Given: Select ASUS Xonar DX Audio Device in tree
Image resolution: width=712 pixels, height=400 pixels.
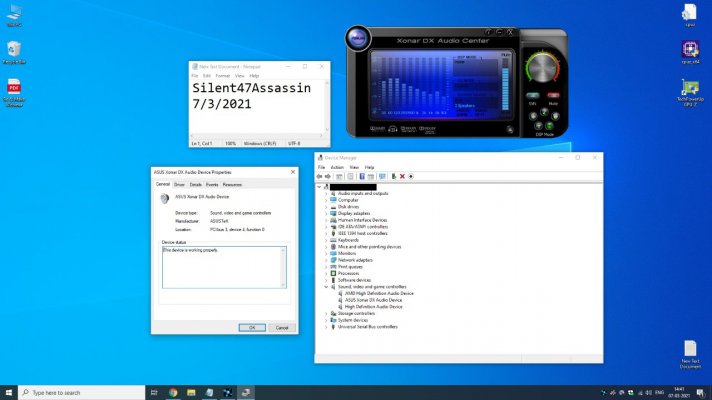Looking at the screenshot, I should [373, 300].
